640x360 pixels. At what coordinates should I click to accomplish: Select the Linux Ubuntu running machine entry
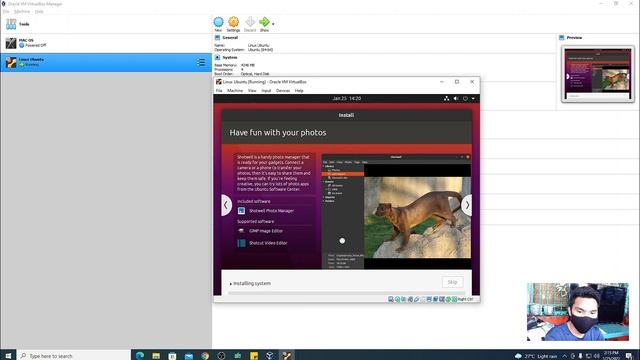click(106, 62)
